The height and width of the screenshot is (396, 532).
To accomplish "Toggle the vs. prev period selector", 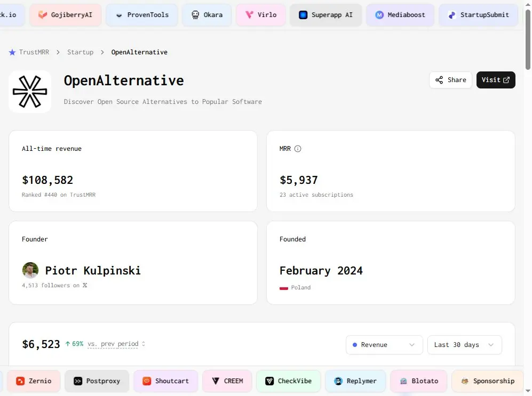I will (116, 344).
